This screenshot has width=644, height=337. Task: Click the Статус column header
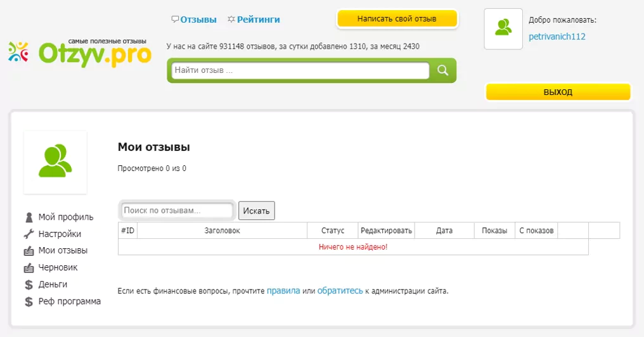(333, 231)
